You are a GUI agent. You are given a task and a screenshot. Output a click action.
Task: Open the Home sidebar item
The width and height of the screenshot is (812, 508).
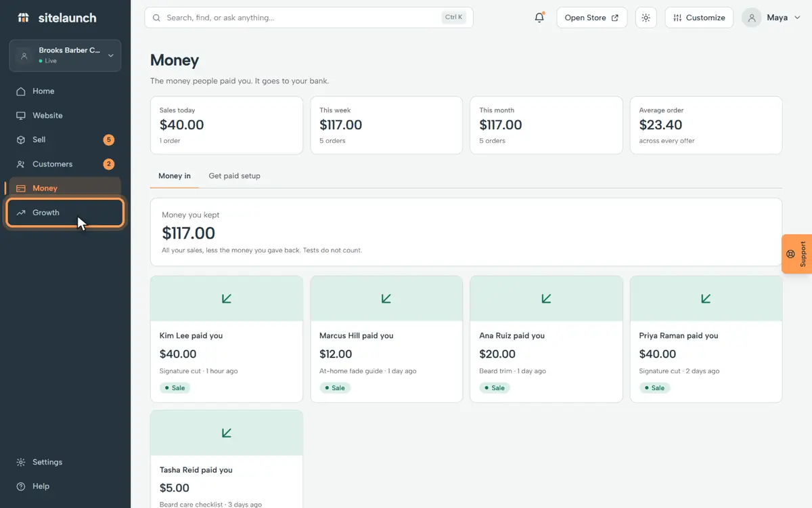[x=65, y=91]
